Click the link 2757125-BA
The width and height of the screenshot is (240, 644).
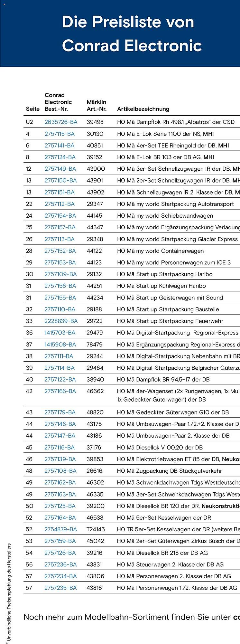(x=60, y=506)
